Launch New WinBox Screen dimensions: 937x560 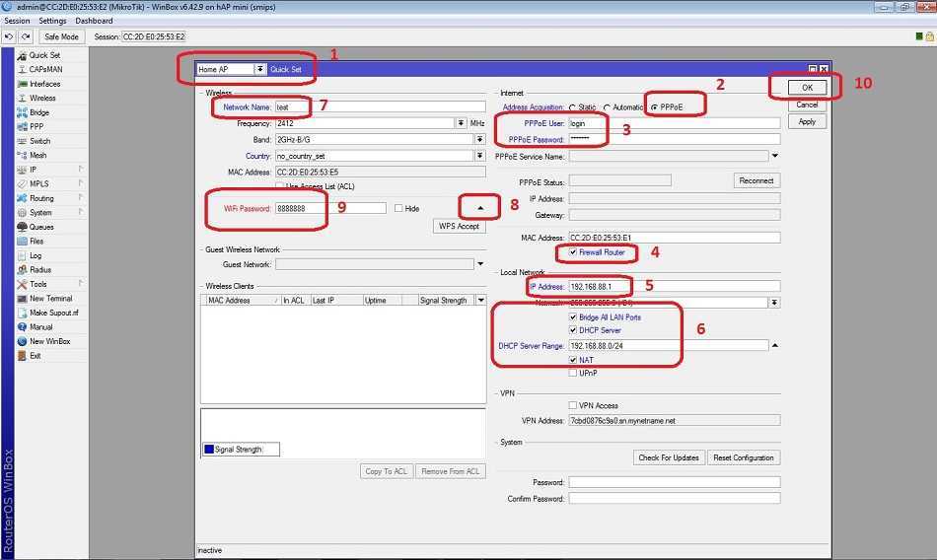click(50, 341)
